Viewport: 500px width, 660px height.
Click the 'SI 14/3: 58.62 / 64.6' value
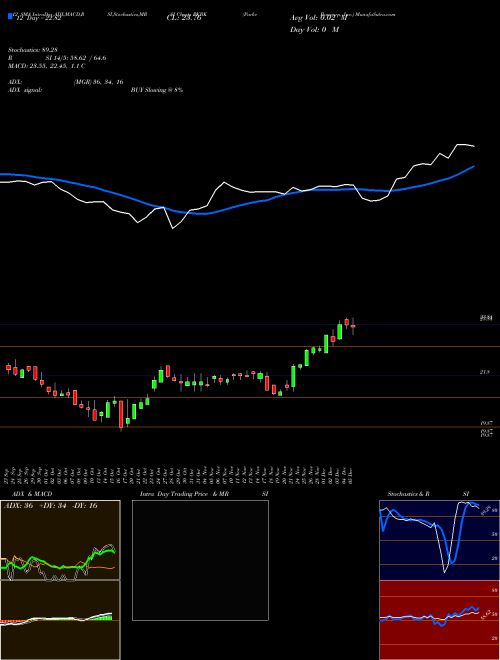pos(76,58)
